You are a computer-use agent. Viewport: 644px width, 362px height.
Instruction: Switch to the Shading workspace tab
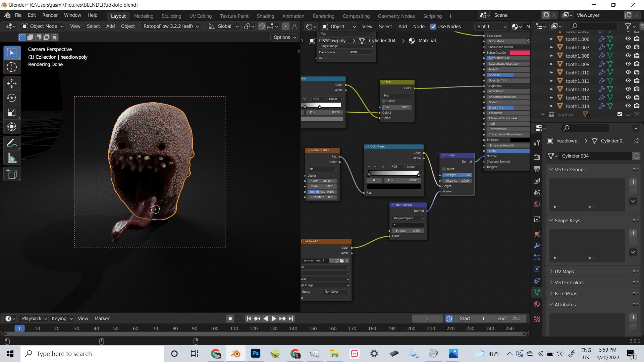pos(265,16)
